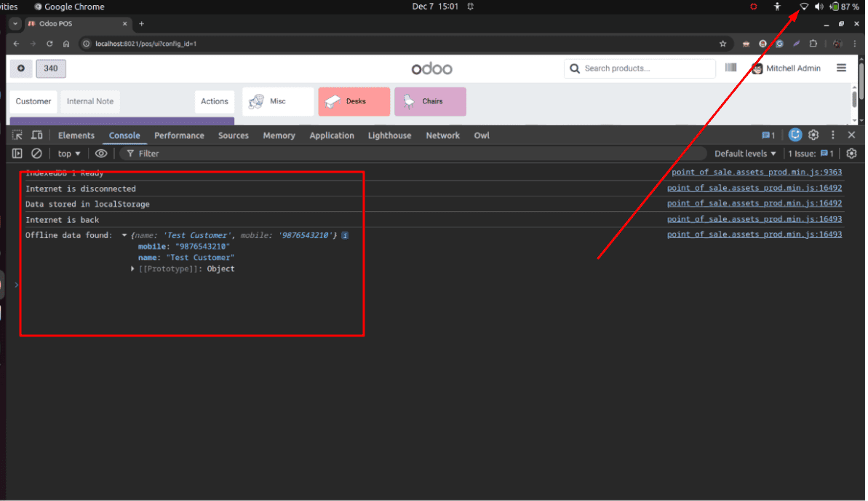This screenshot has width=868, height=501.
Task: Create a live expression with the eye icon
Action: pos(101,153)
